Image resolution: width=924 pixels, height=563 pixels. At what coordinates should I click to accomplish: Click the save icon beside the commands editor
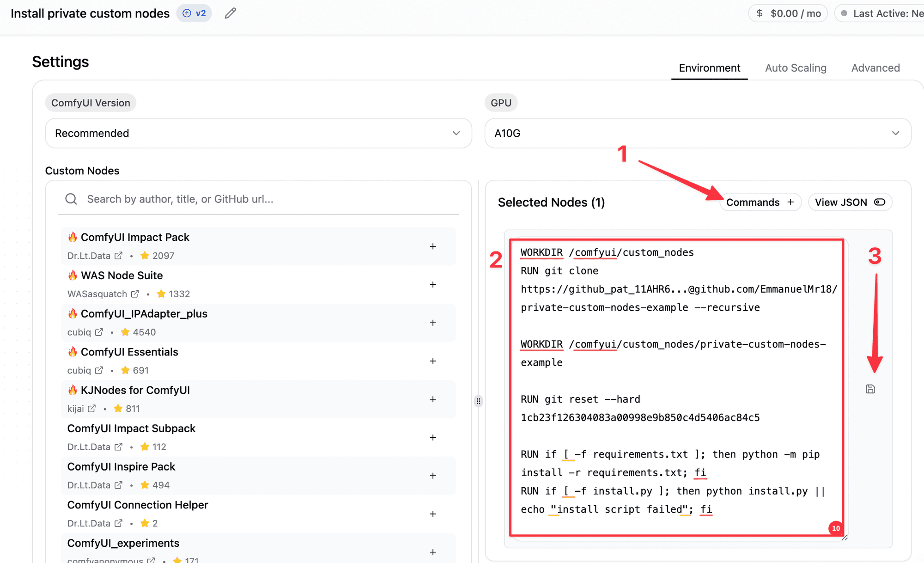(x=870, y=389)
